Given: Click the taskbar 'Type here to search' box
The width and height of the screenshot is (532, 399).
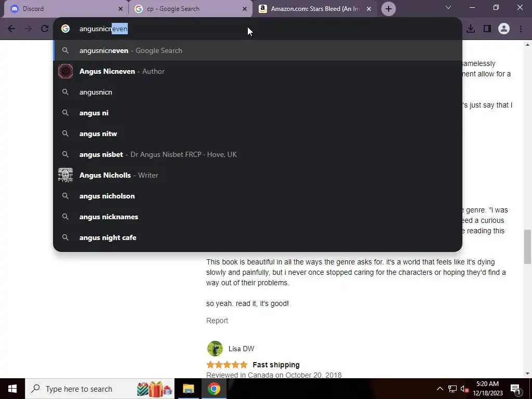Looking at the screenshot, I should pyautogui.click(x=99, y=389).
